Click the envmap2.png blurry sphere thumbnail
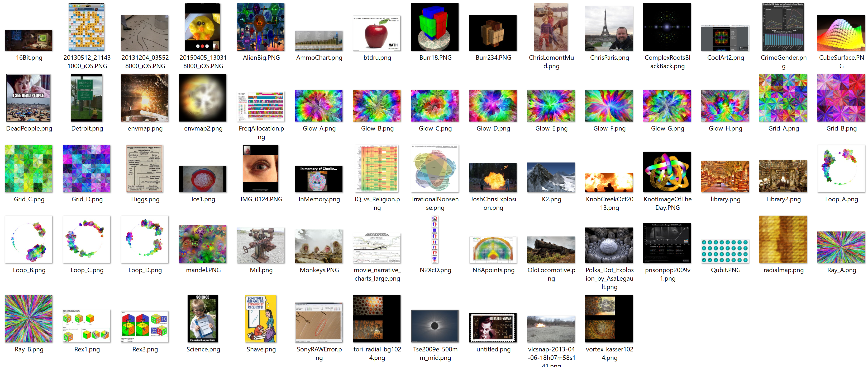The width and height of the screenshot is (868, 367). (203, 98)
